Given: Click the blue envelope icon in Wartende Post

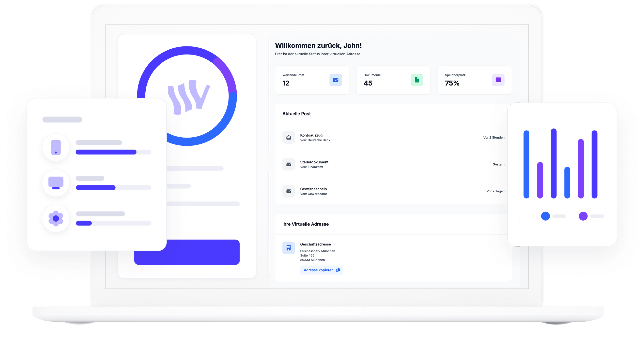Looking at the screenshot, I should (336, 80).
